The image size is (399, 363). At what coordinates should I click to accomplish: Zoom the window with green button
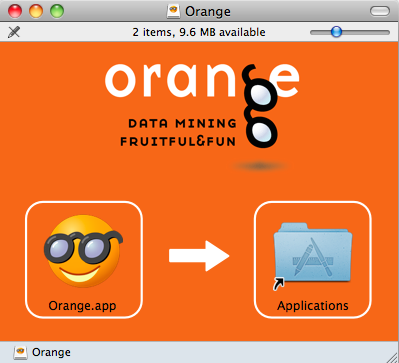(x=57, y=11)
